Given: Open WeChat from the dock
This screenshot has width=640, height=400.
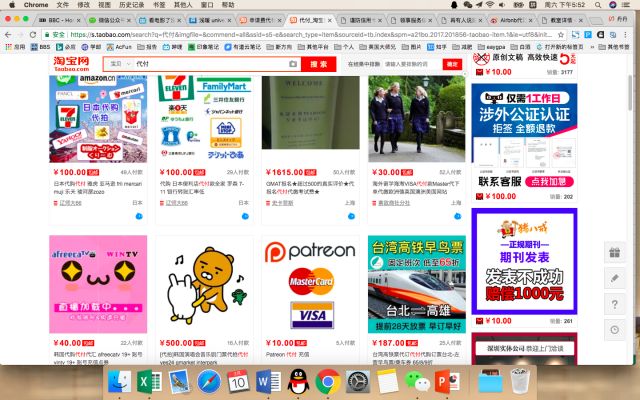Looking at the screenshot, I should pos(417,382).
